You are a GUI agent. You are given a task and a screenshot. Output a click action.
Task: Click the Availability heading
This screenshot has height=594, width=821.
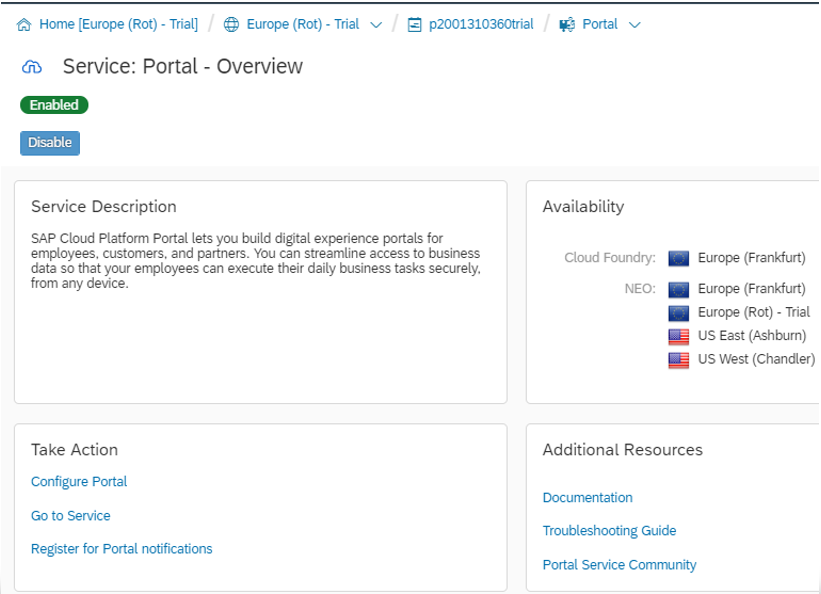pos(583,206)
